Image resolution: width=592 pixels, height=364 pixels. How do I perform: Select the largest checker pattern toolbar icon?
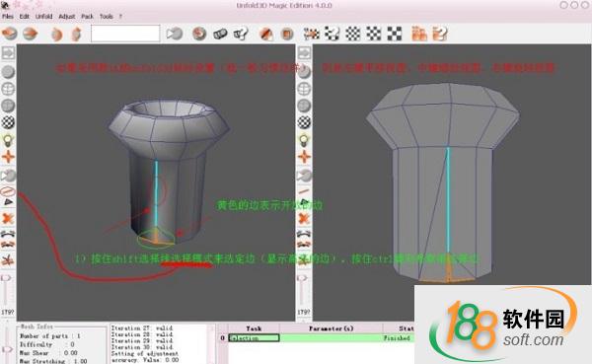coord(395,34)
